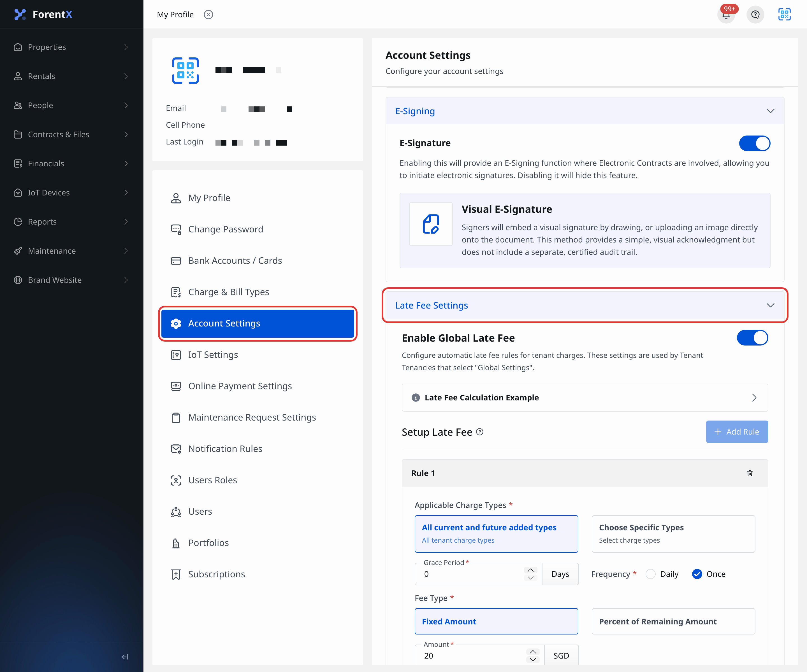Click the IoT Settings icon
Screen dimensions: 807x672
pyautogui.click(x=176, y=355)
